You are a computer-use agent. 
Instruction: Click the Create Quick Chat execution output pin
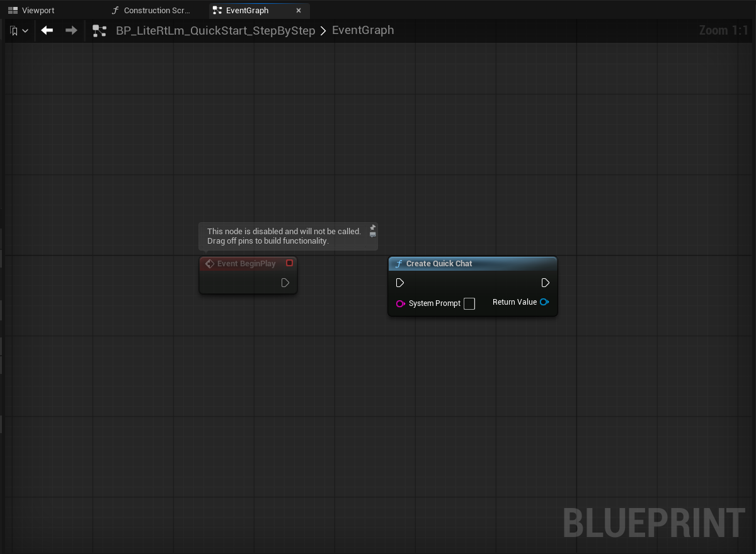tap(546, 283)
